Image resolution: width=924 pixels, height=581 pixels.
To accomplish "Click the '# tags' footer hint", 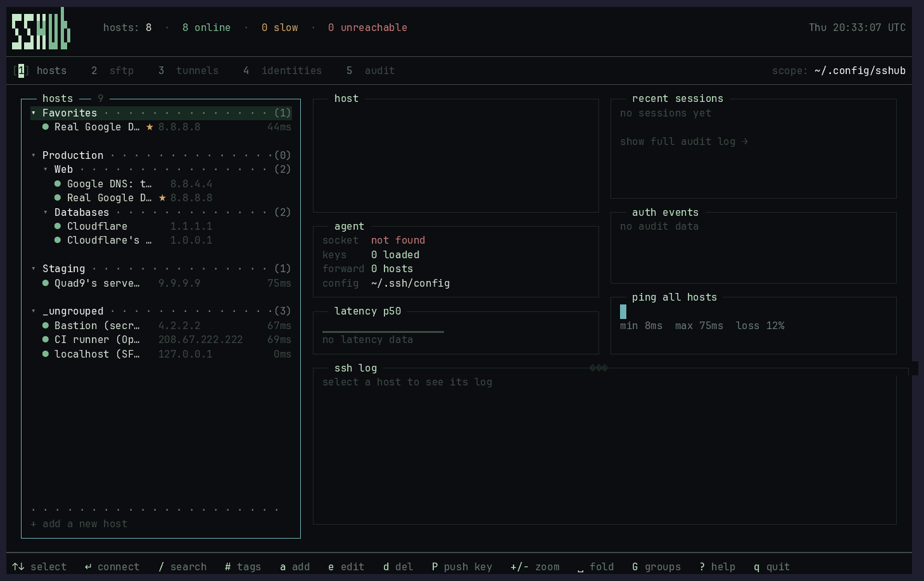I will [x=243, y=566].
